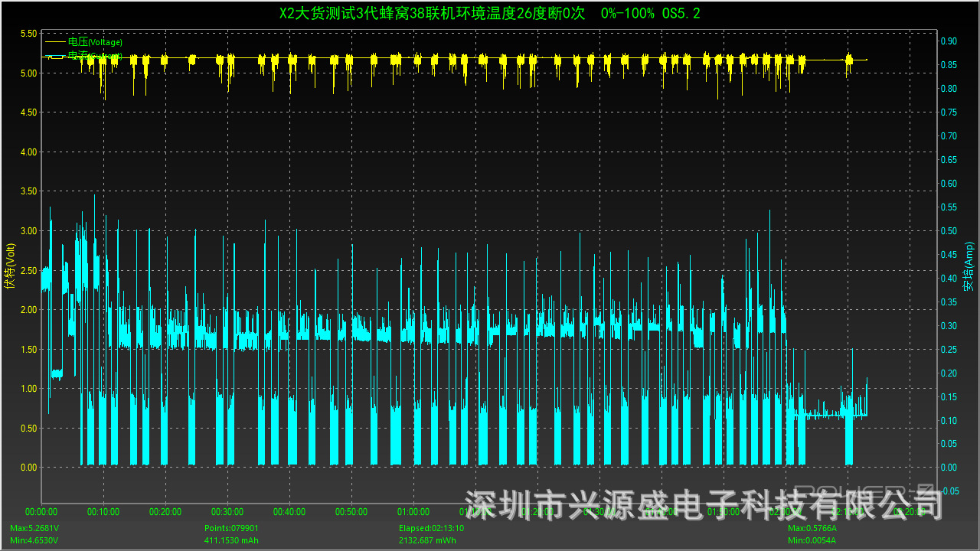
Task: Click the Points:079901 status readout
Action: point(230,529)
